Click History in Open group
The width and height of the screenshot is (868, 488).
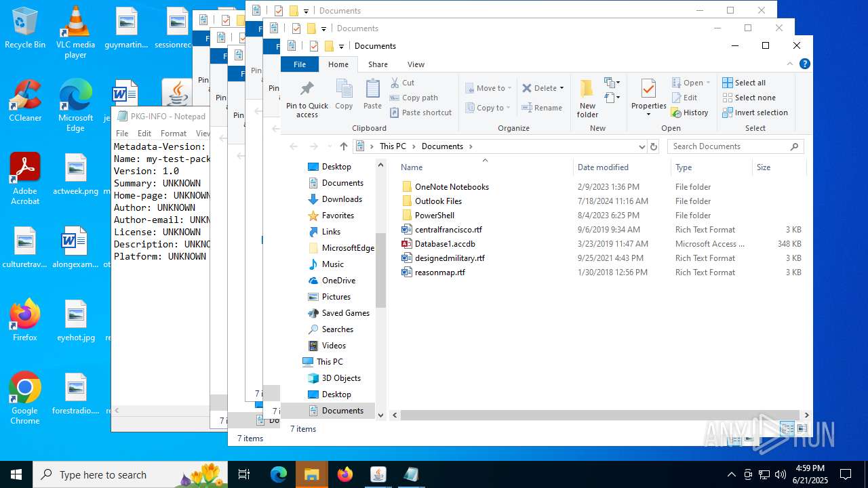click(x=690, y=113)
